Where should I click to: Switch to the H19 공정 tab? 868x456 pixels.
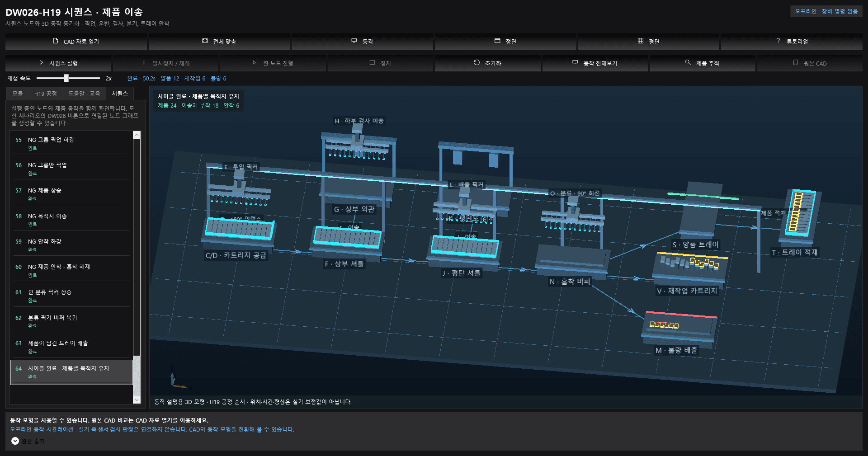click(x=46, y=94)
